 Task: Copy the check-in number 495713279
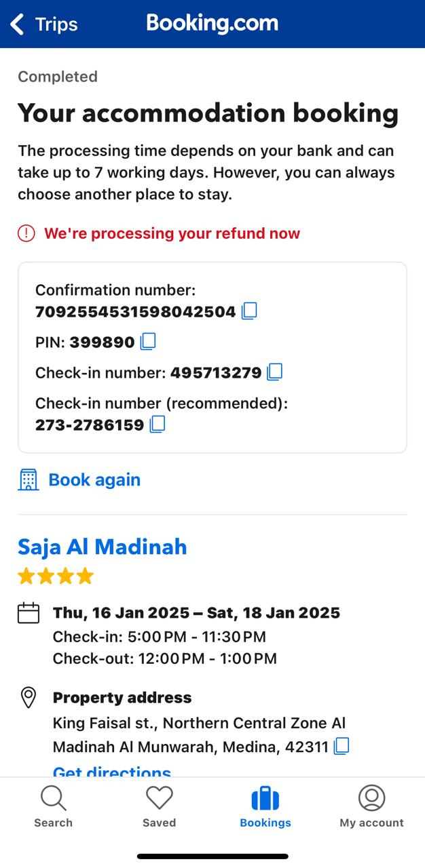[274, 372]
